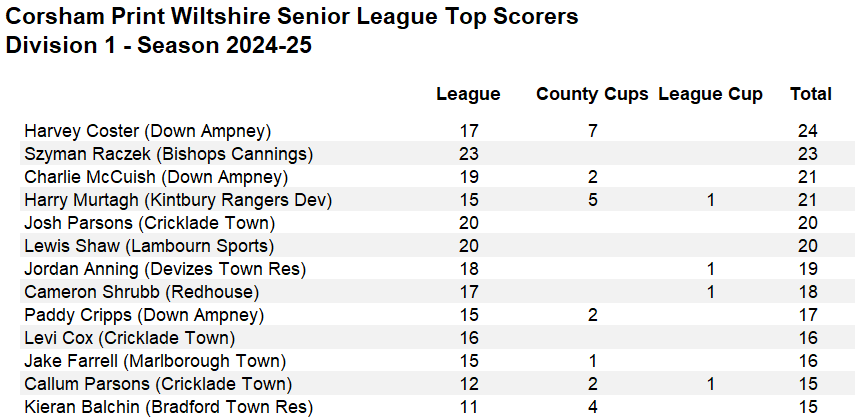Select Cameron Shrubb (Redhouse) name

click(x=141, y=292)
